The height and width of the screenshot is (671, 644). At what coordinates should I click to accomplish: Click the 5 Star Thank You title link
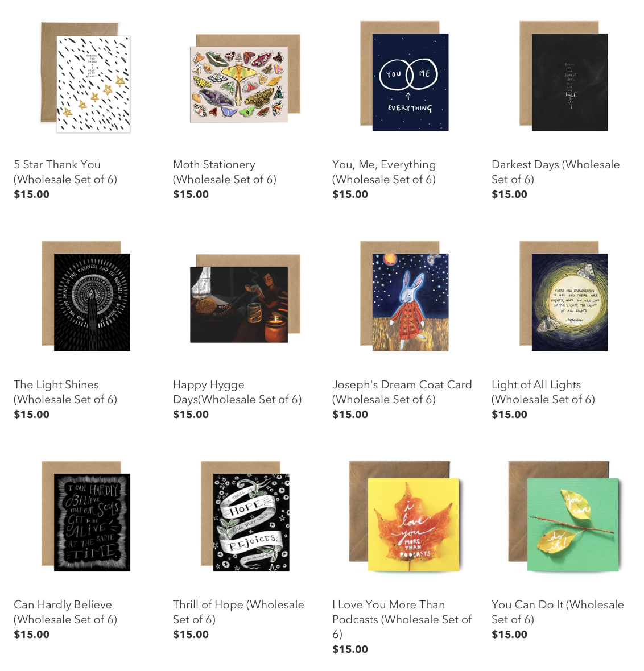65,172
